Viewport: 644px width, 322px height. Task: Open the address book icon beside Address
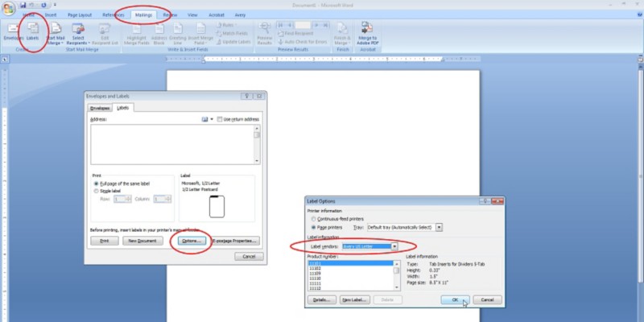pos(206,119)
